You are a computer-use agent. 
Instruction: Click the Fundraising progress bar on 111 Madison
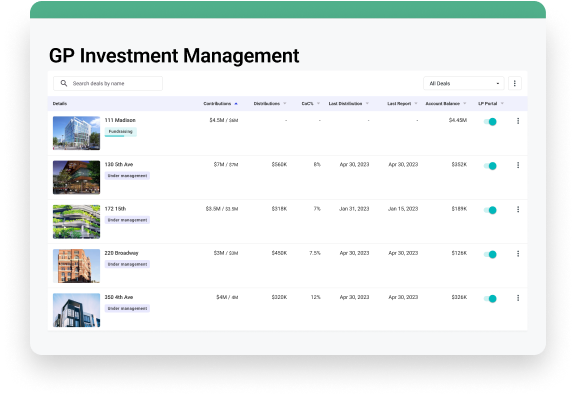114,136
